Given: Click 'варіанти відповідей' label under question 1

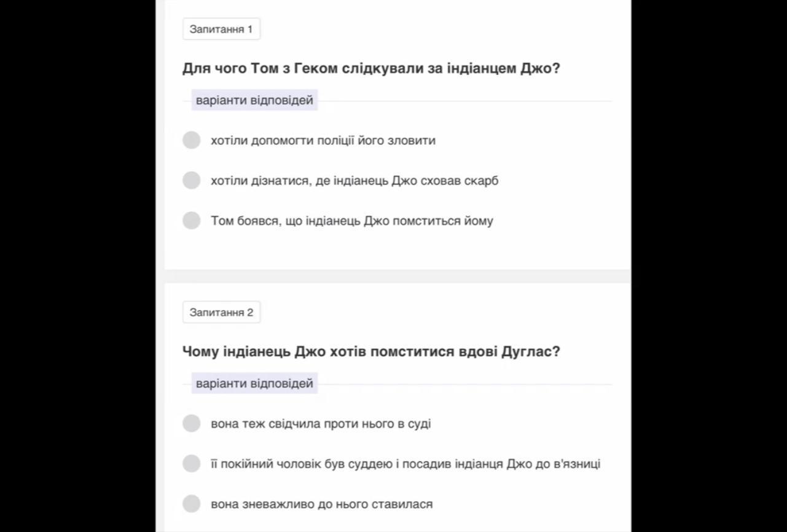Looking at the screenshot, I should click(x=254, y=100).
